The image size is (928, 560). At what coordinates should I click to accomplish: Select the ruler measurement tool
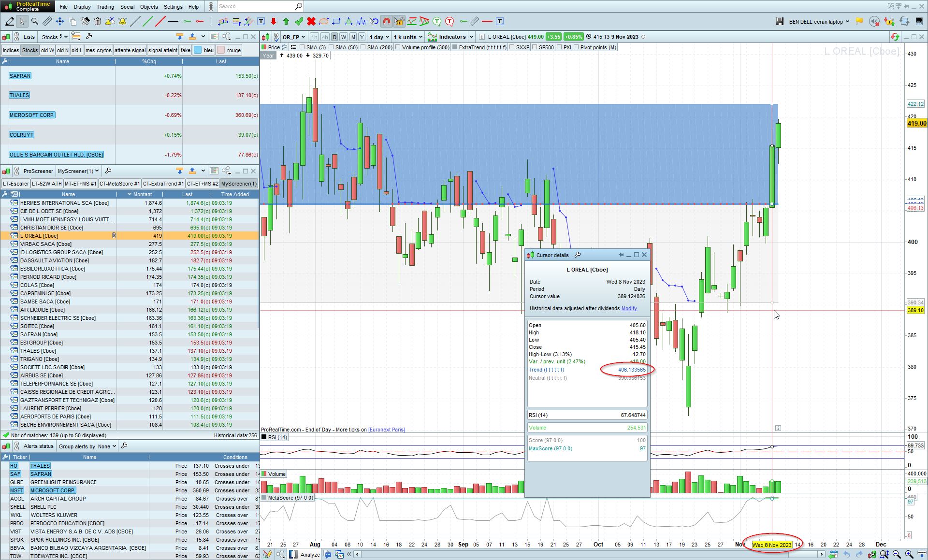click(x=47, y=21)
